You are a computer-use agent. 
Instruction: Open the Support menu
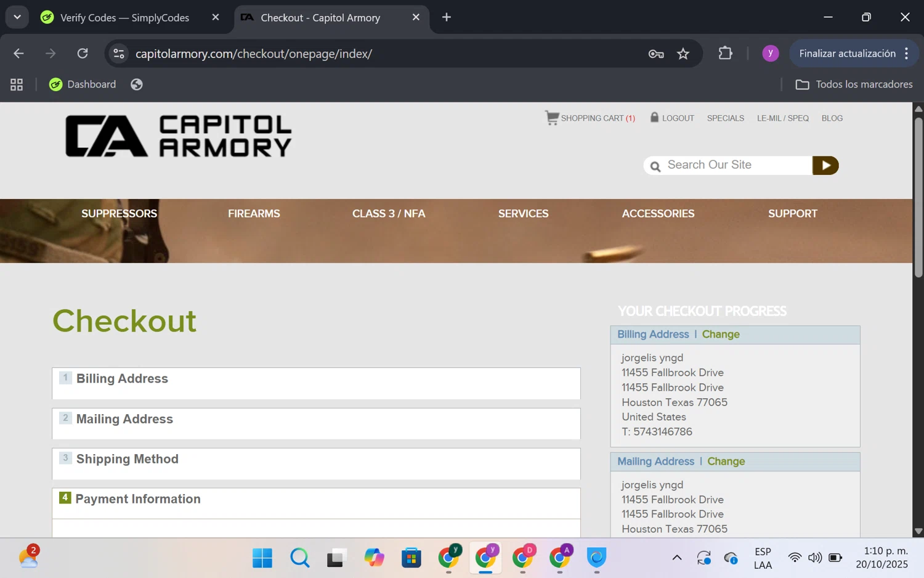click(x=793, y=214)
